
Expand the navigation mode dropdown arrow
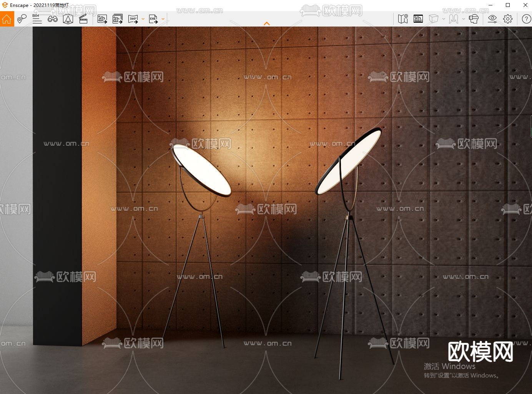(464, 19)
